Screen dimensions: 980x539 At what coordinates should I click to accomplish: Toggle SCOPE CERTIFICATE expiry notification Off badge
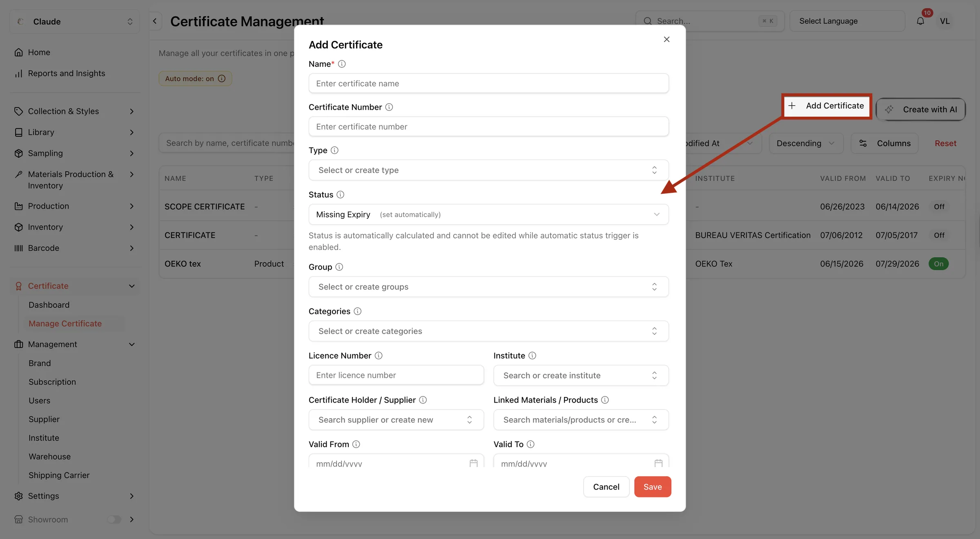click(x=939, y=207)
